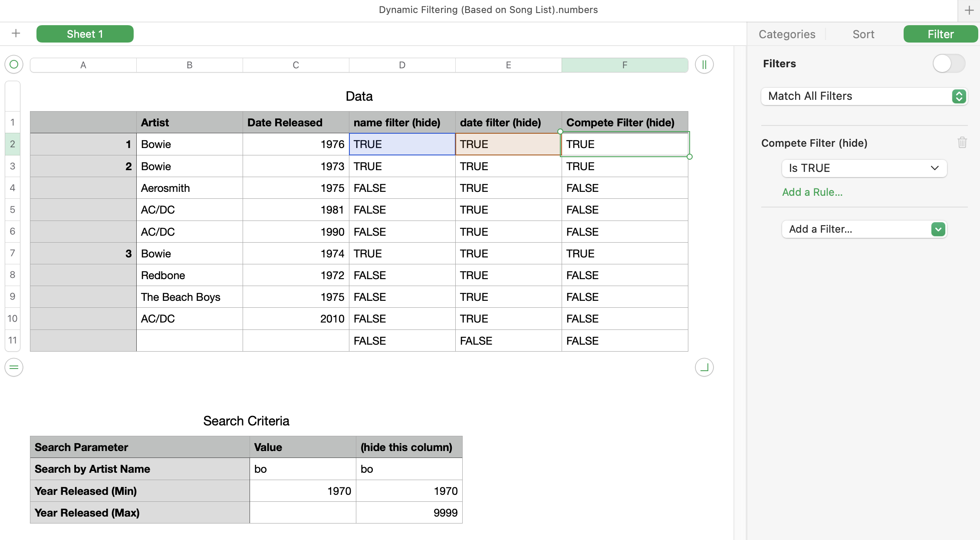Expand the Is TRUE rule dropdown

pos(864,168)
